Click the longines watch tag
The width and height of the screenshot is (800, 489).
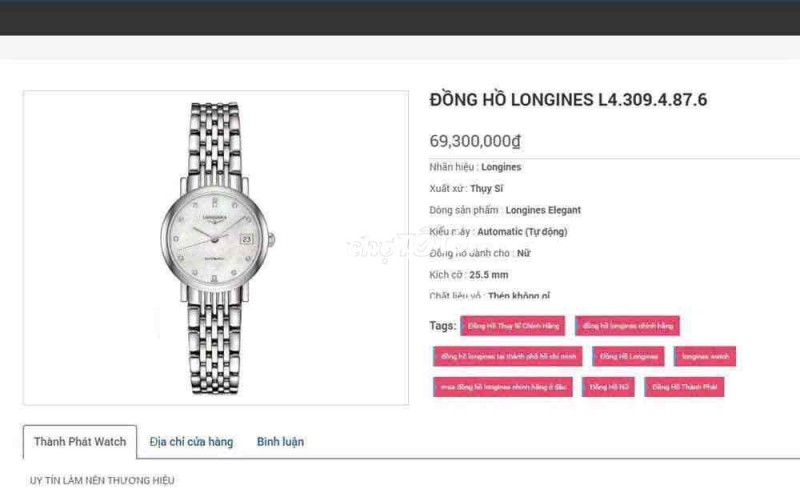(705, 356)
